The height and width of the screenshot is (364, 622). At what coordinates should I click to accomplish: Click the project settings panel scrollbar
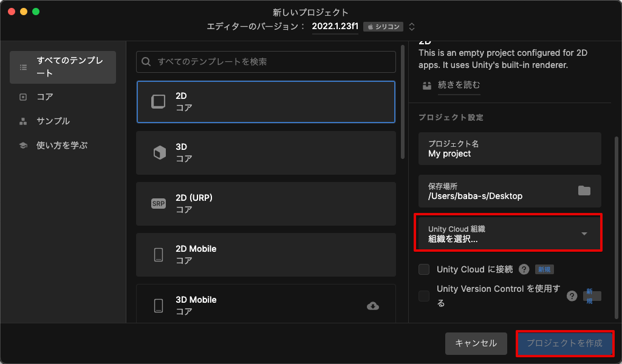617,227
